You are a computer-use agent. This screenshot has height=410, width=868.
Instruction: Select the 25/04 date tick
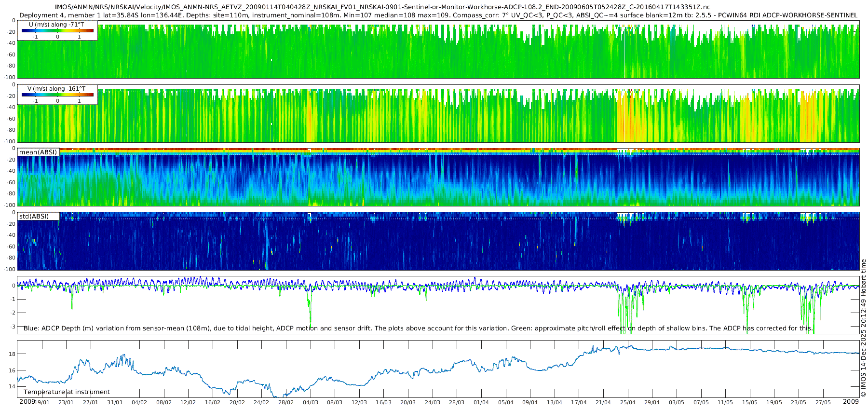pyautogui.click(x=627, y=403)
